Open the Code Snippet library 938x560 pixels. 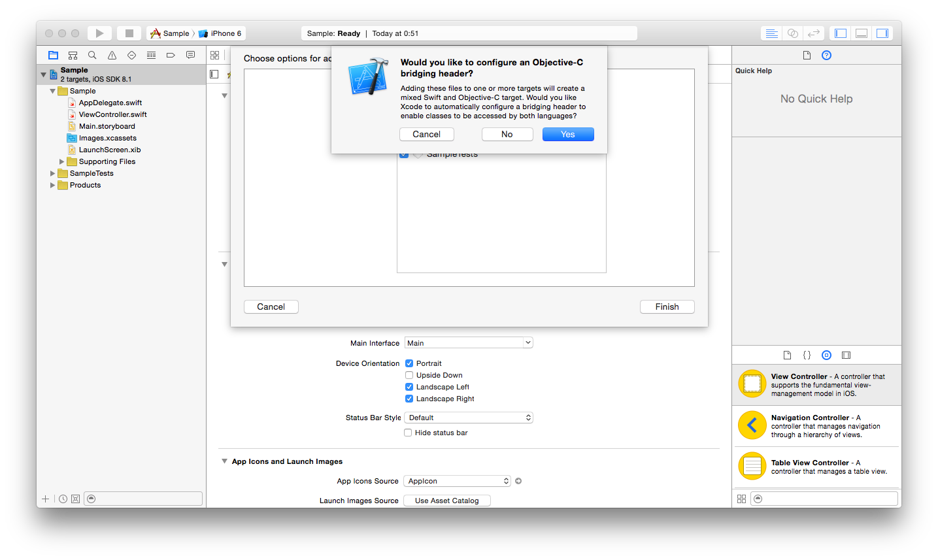(x=807, y=355)
